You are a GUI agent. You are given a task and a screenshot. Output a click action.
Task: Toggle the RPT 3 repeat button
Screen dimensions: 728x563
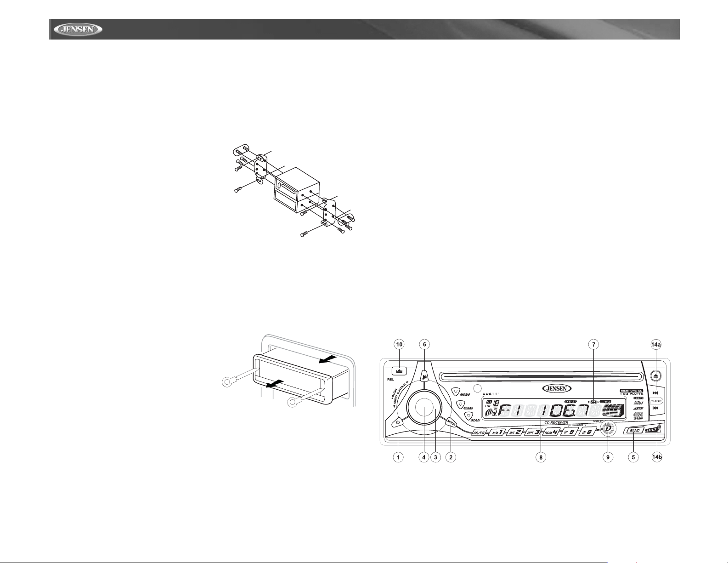pos(533,432)
